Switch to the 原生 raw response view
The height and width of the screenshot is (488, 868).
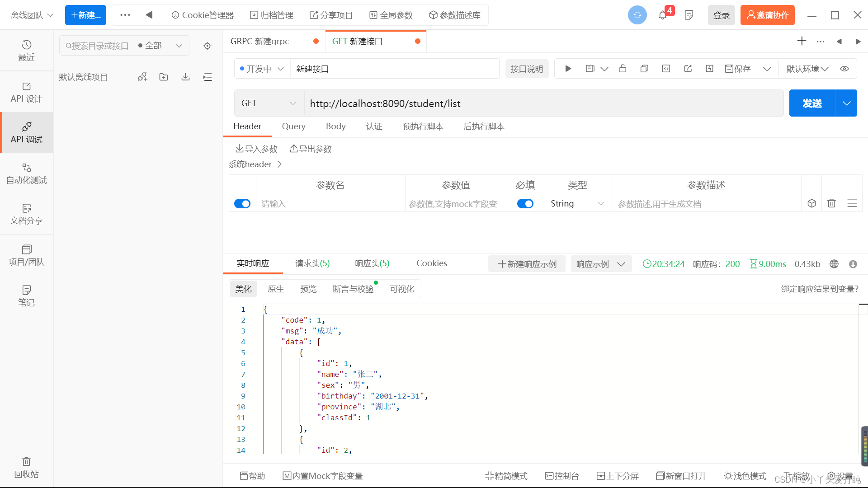(276, 289)
